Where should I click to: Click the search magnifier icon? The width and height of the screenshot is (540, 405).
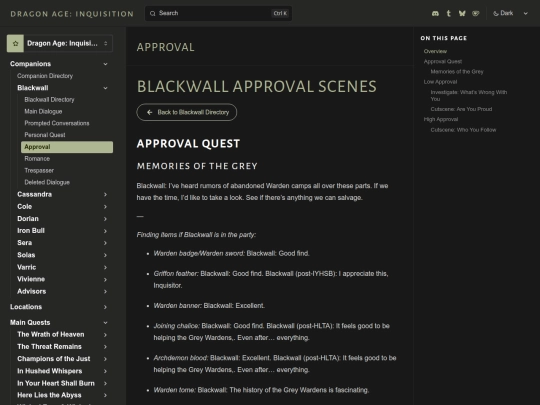153,13
